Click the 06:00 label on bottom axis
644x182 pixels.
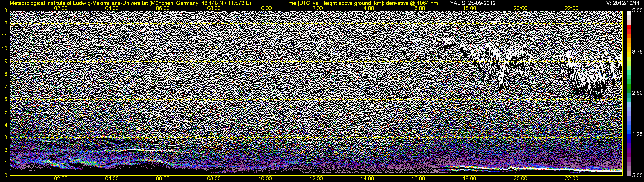pyautogui.click(x=163, y=179)
